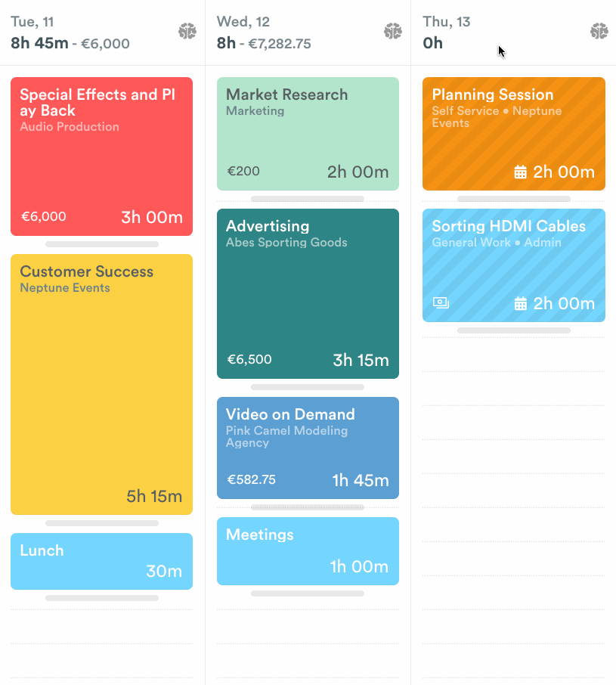Click the Thu, 13 day header
This screenshot has height=685, width=616.
coord(447,22)
